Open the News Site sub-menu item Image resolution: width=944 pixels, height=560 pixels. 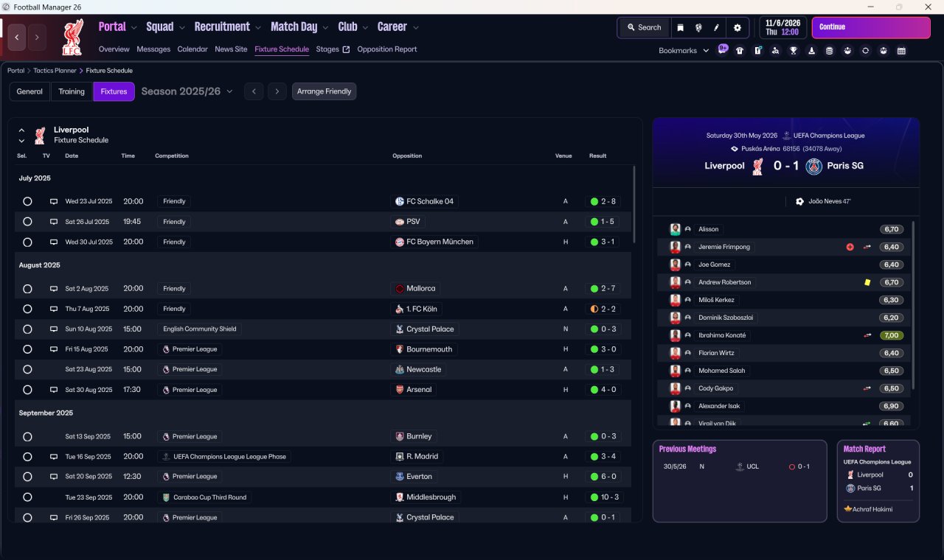coord(231,49)
